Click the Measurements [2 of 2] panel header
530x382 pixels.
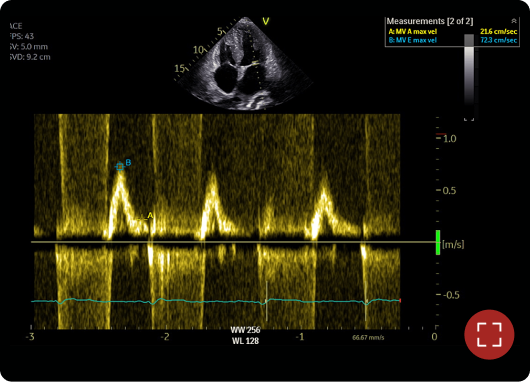(x=430, y=21)
